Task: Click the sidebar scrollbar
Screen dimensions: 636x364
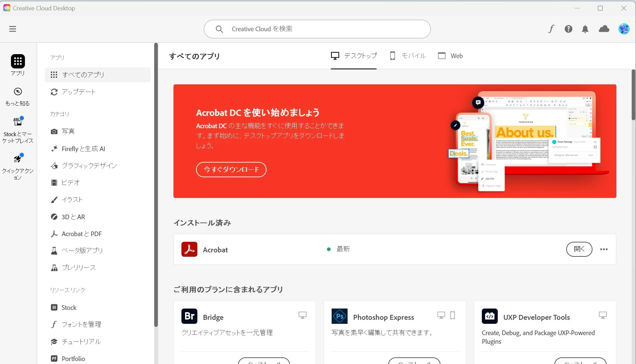Action: pyautogui.click(x=156, y=185)
